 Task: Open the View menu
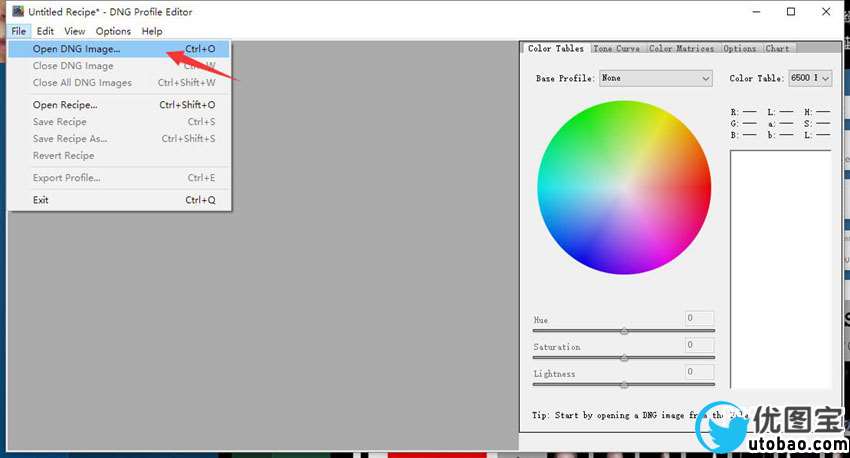point(74,31)
